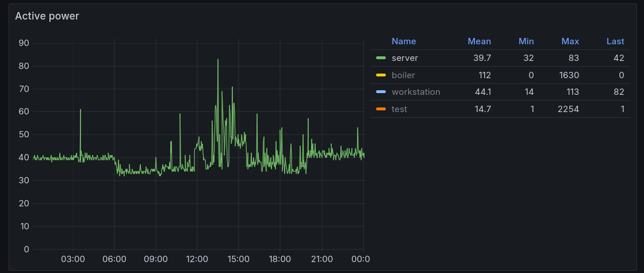The width and height of the screenshot is (644, 273).
Task: Sort the legend by Max column
Action: pos(570,41)
